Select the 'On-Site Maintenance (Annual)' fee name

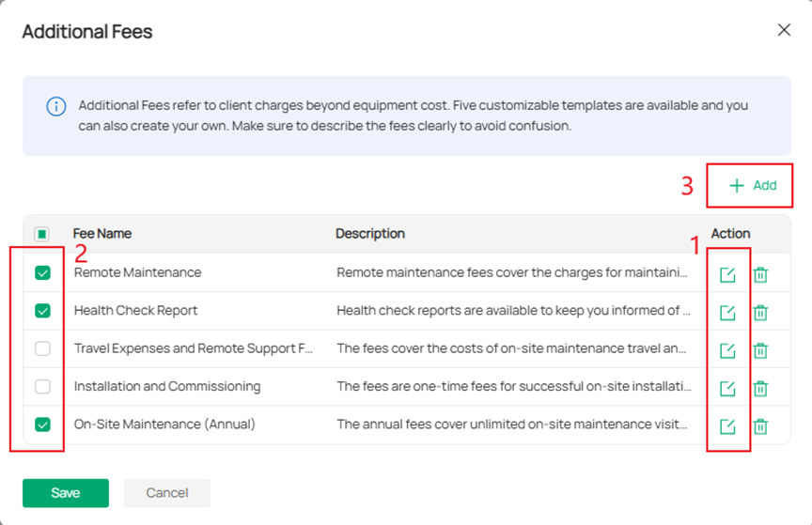pos(164,425)
